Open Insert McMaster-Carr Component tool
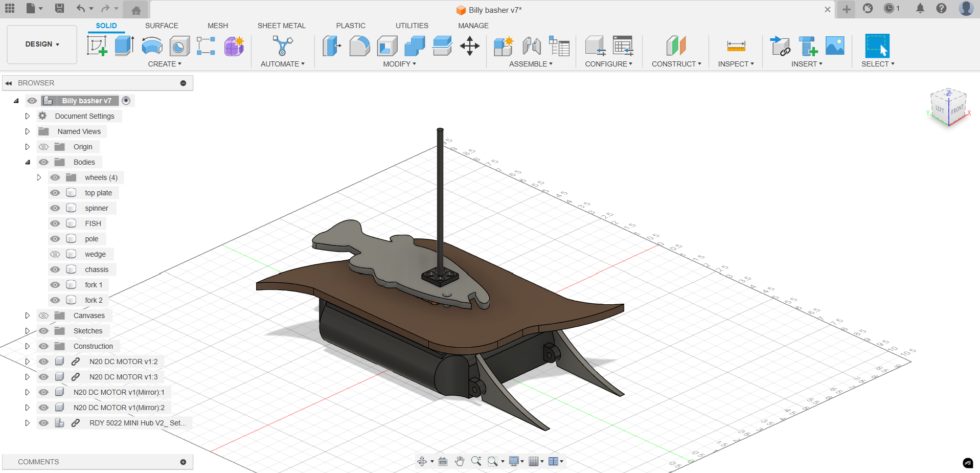The height and width of the screenshot is (473, 980). point(808,46)
